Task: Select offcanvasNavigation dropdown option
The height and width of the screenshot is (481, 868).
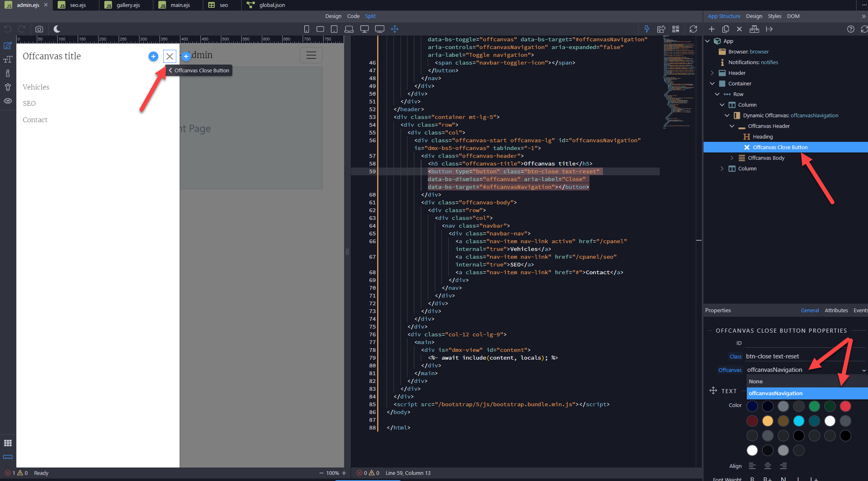Action: click(x=776, y=393)
